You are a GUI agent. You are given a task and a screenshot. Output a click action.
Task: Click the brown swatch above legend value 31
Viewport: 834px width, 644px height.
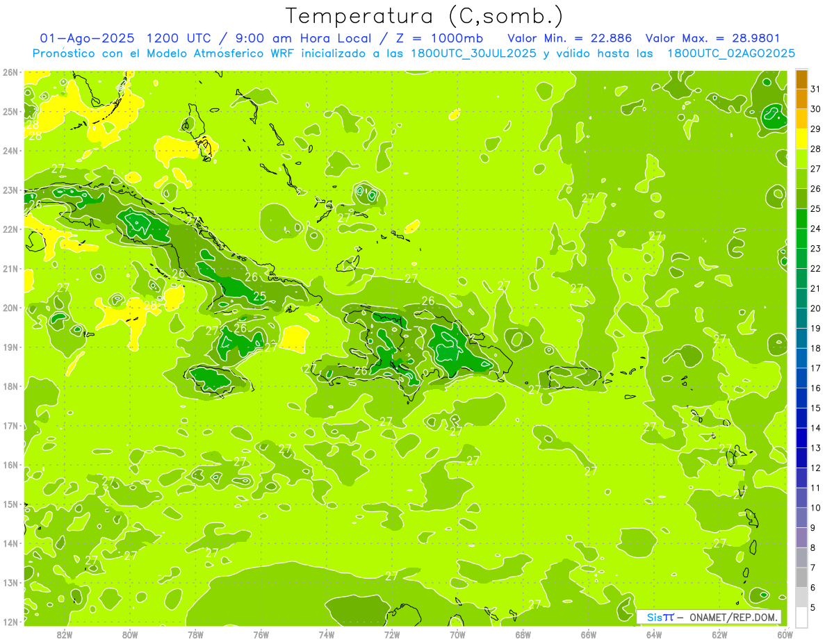click(801, 80)
